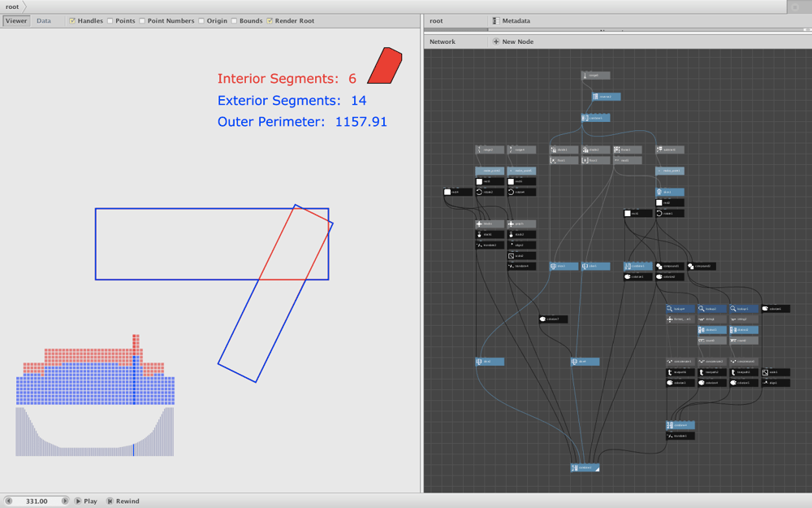Image resolution: width=812 pixels, height=508 pixels.
Task: Select the range5 node at top of network
Action: [x=595, y=76]
